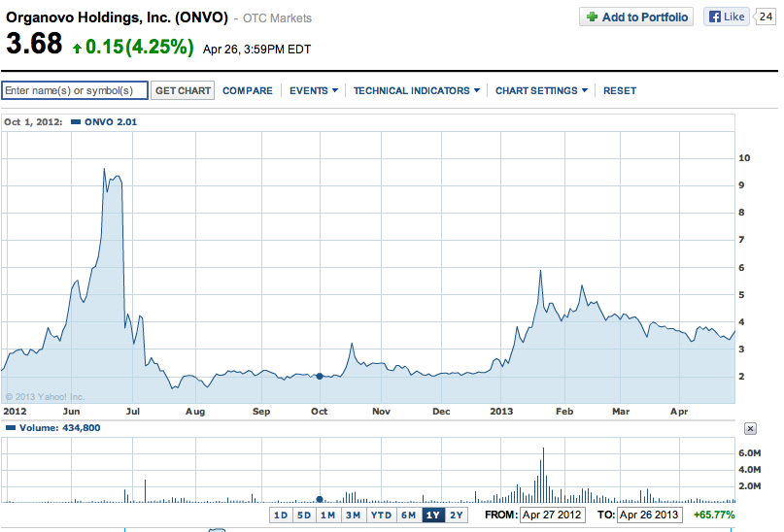Click the +65.77% range performance figure

coord(714,515)
